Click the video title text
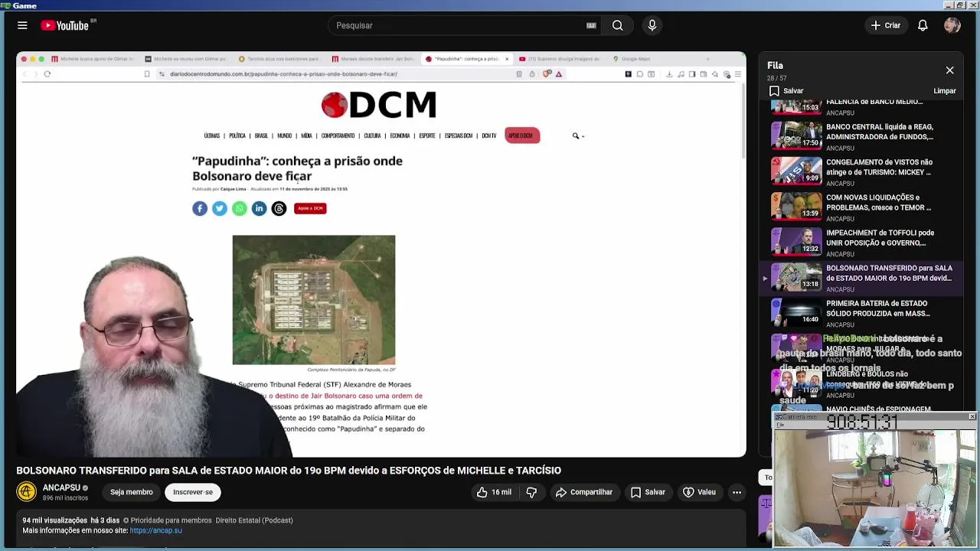Viewport: 980px width, 551px height. tap(289, 471)
